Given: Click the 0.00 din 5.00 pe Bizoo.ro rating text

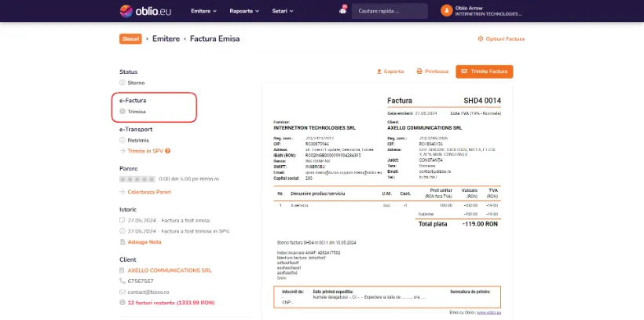Looking at the screenshot, I should coord(189,179).
